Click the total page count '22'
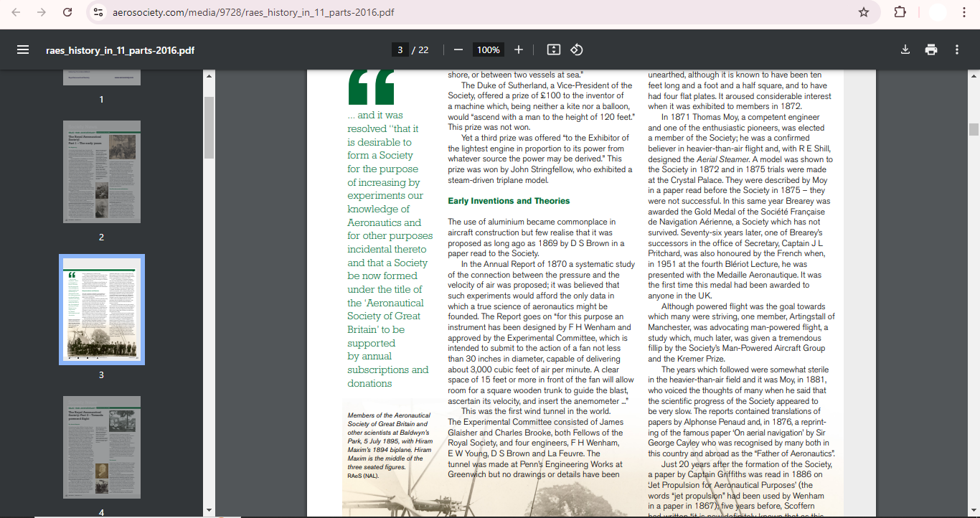 [x=423, y=50]
